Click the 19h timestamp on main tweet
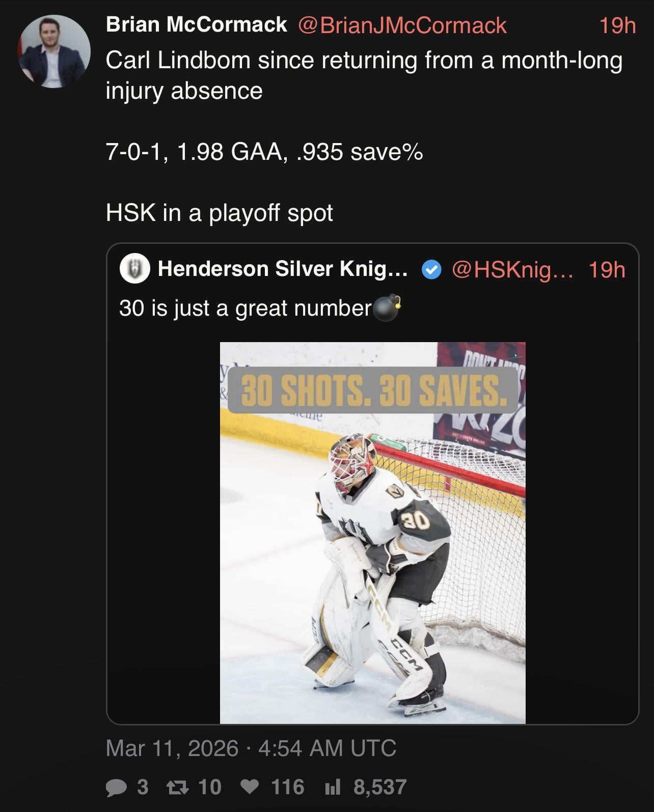 617,25
